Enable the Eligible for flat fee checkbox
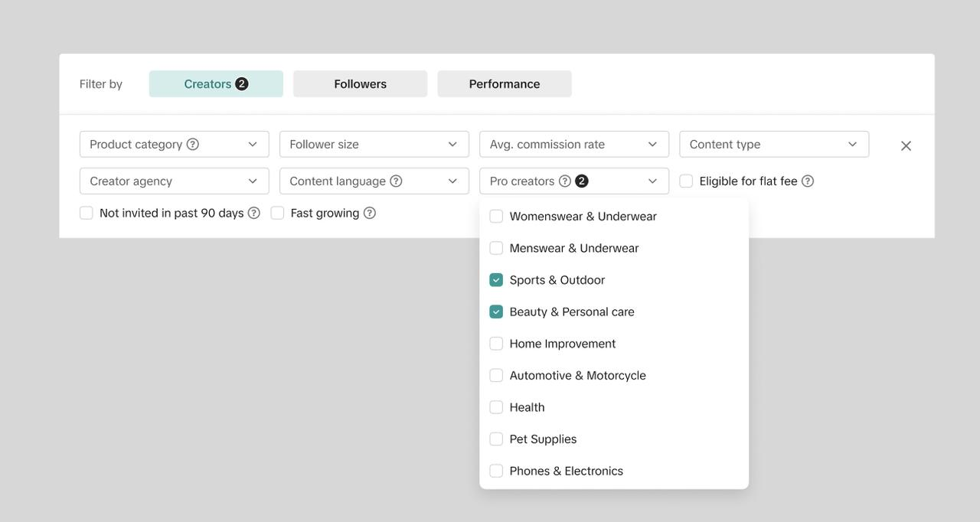 point(686,181)
